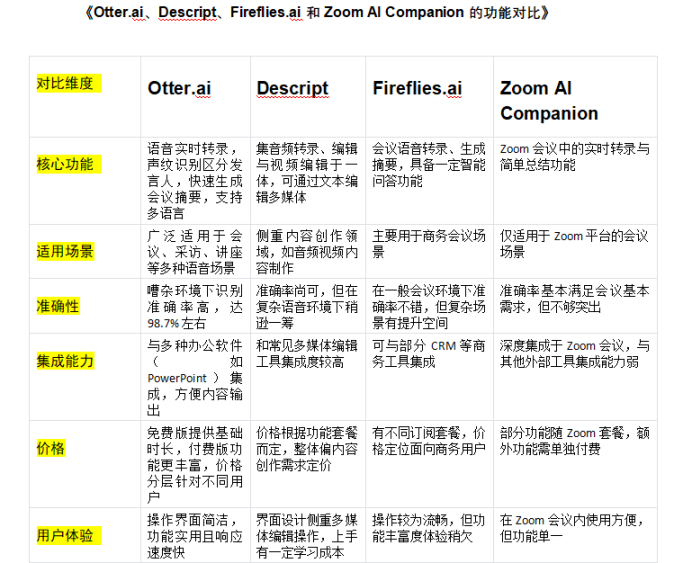This screenshot has height=563, width=683.
Task: Click Fireflies cell starting '在一般会议环境下准'
Action: pos(429,307)
